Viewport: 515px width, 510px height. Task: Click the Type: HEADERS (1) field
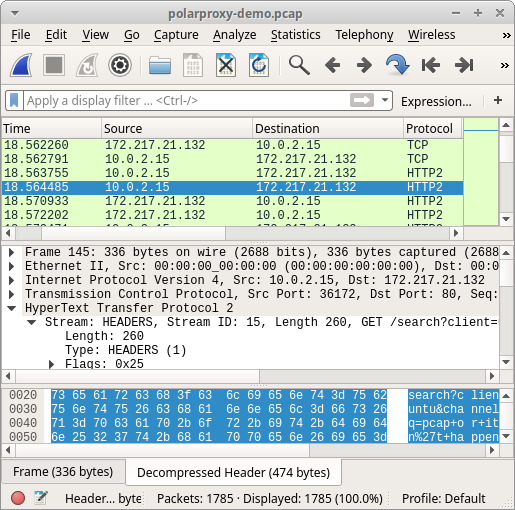126,350
